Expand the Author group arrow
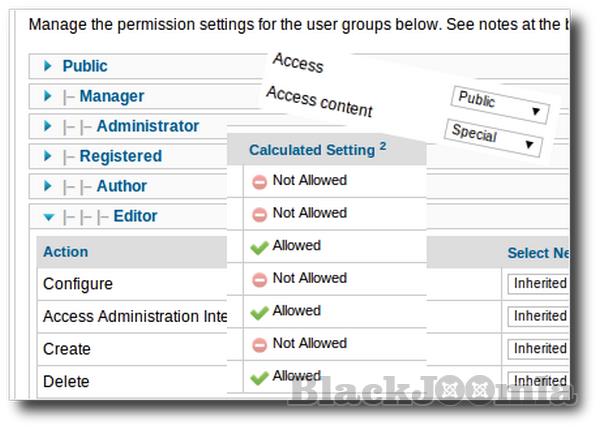The width and height of the screenshot is (600, 430). point(47,186)
